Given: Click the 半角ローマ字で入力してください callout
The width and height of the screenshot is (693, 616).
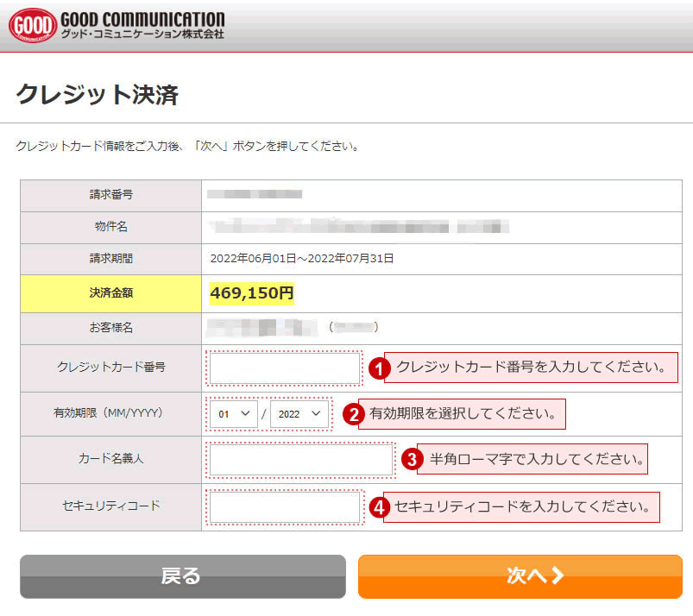Looking at the screenshot, I should click(x=532, y=459).
